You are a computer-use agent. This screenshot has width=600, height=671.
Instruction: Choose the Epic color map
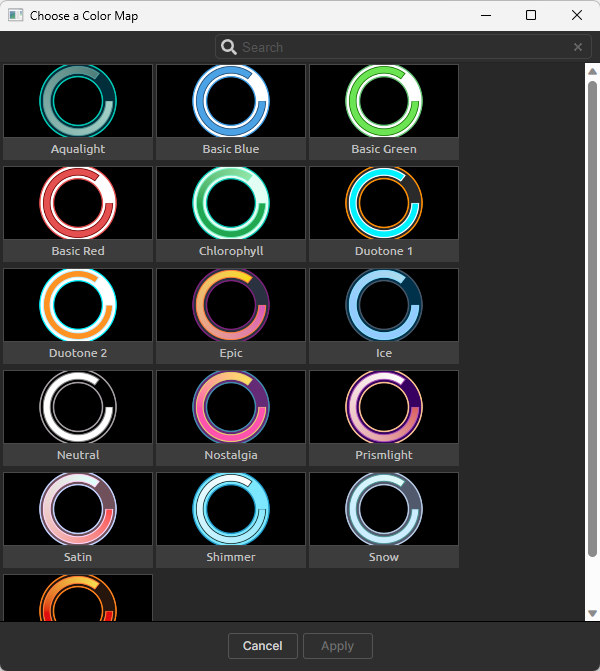pyautogui.click(x=231, y=316)
